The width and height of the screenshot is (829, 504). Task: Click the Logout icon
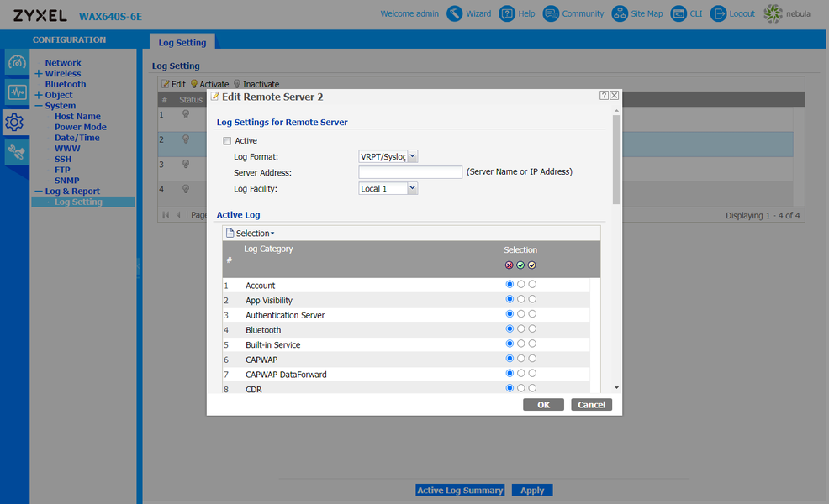[x=718, y=13]
